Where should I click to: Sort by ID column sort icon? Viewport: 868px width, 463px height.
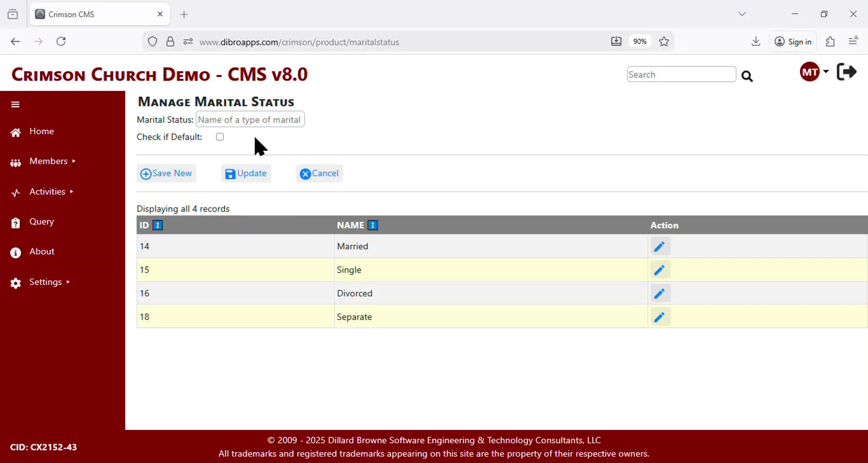pos(158,225)
